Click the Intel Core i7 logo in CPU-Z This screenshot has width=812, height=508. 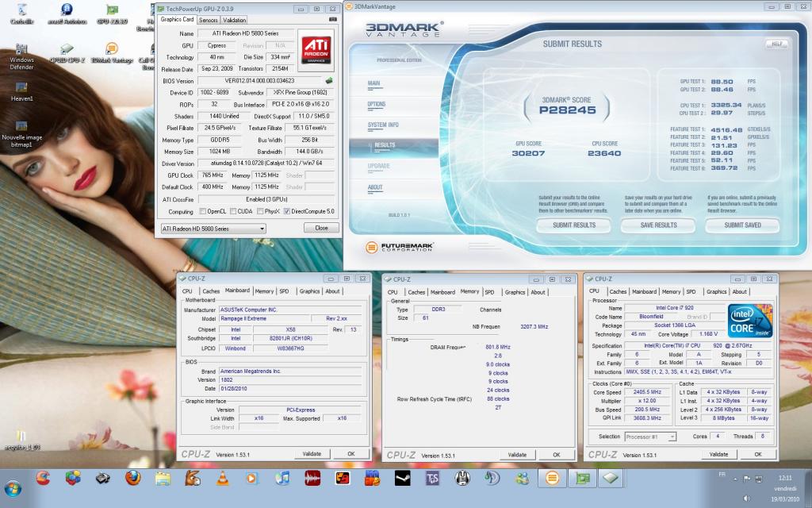(x=750, y=321)
